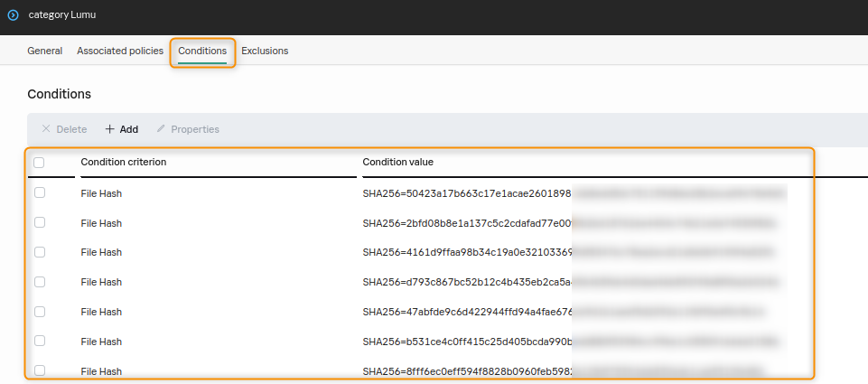Enable checkbox for hash d793c867 row
The height and width of the screenshot is (384, 868).
[39, 282]
